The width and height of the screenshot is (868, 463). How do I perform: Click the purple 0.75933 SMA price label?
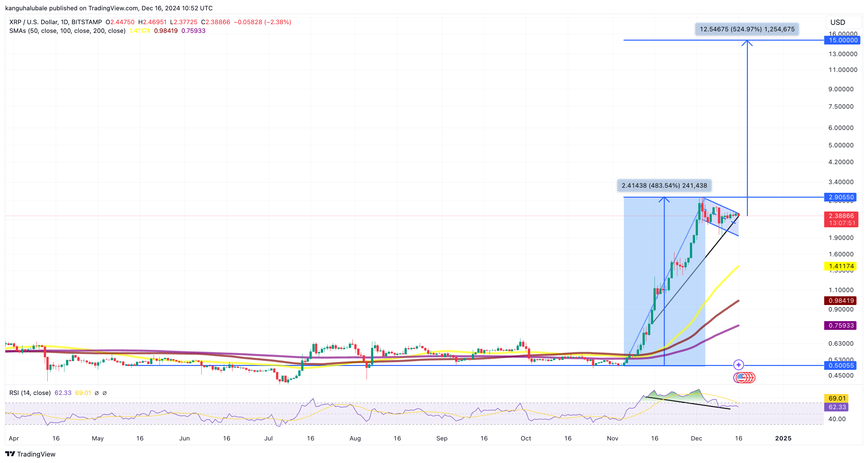pyautogui.click(x=840, y=325)
